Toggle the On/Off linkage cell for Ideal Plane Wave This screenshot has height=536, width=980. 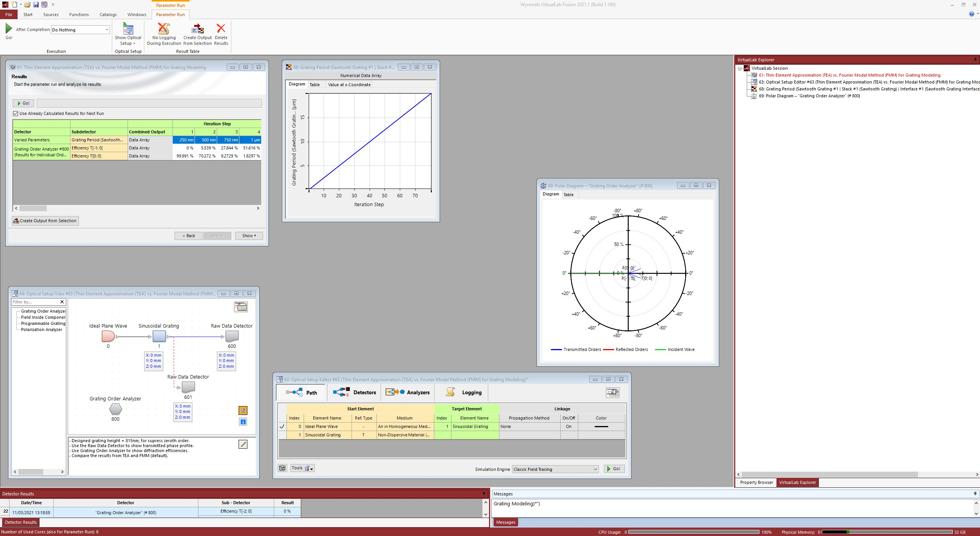(569, 426)
